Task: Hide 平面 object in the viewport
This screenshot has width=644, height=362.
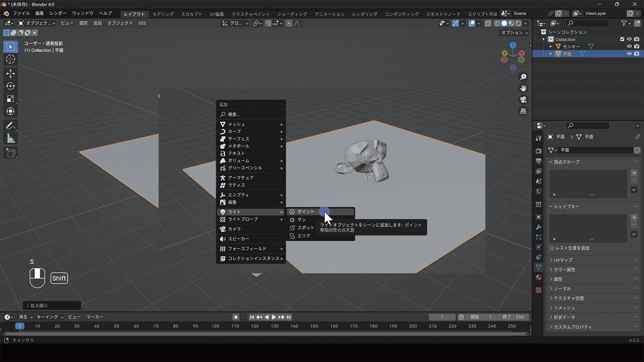Action: pos(629,53)
